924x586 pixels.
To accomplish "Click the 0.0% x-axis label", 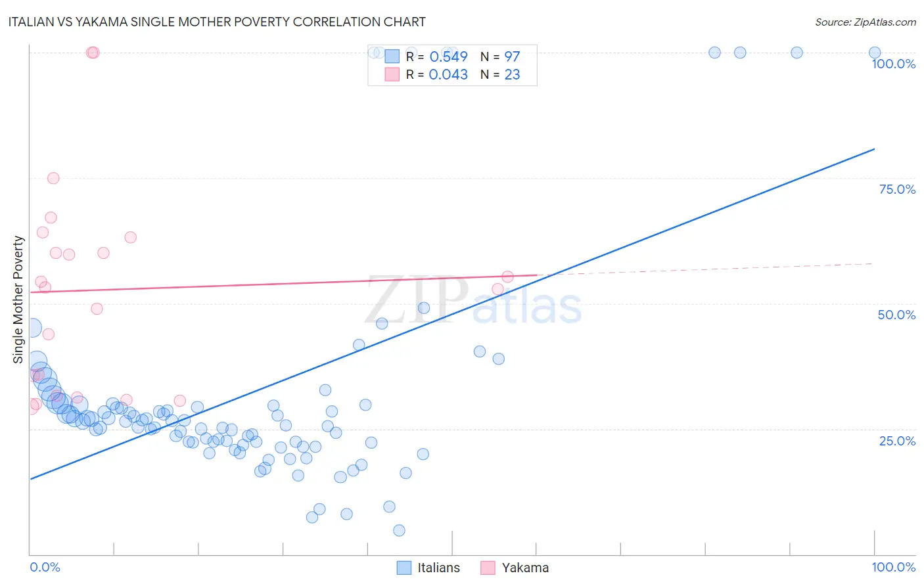I will [x=45, y=567].
